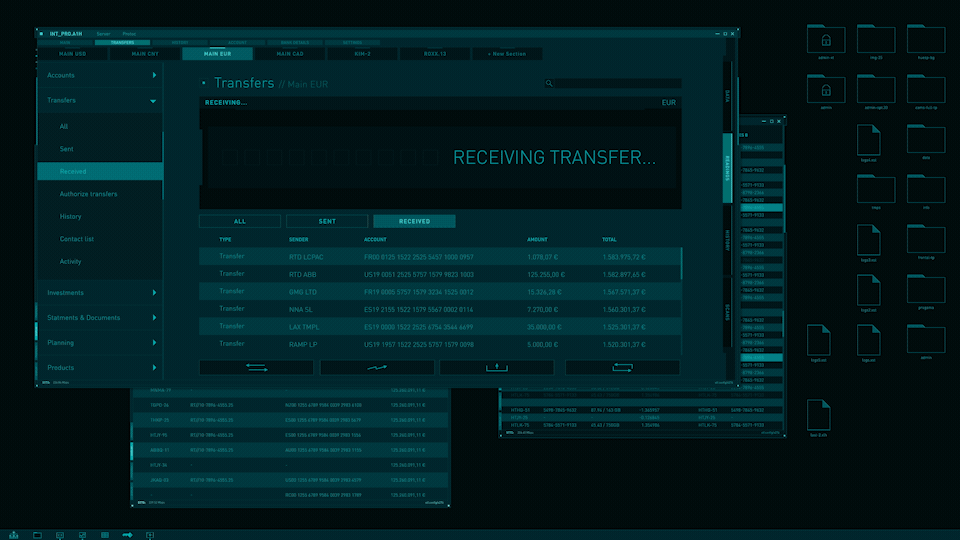The image size is (960, 540).
Task: Select the RECEIVED filter toggle
Action: (x=414, y=221)
